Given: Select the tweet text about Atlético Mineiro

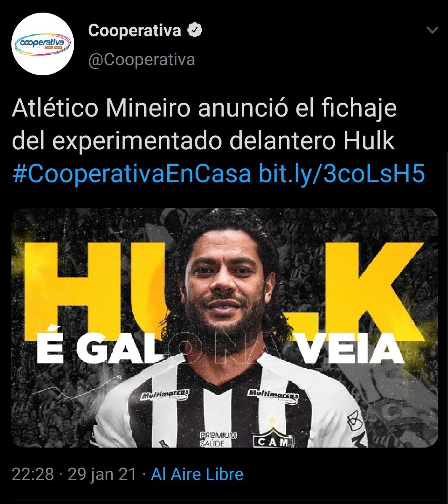Looking at the screenshot, I should click(x=204, y=125).
